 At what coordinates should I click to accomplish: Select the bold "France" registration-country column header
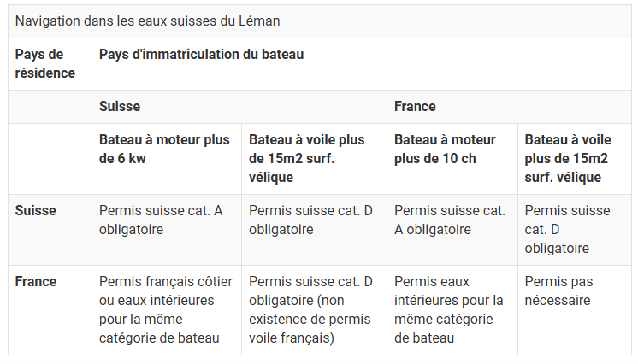[415, 107]
